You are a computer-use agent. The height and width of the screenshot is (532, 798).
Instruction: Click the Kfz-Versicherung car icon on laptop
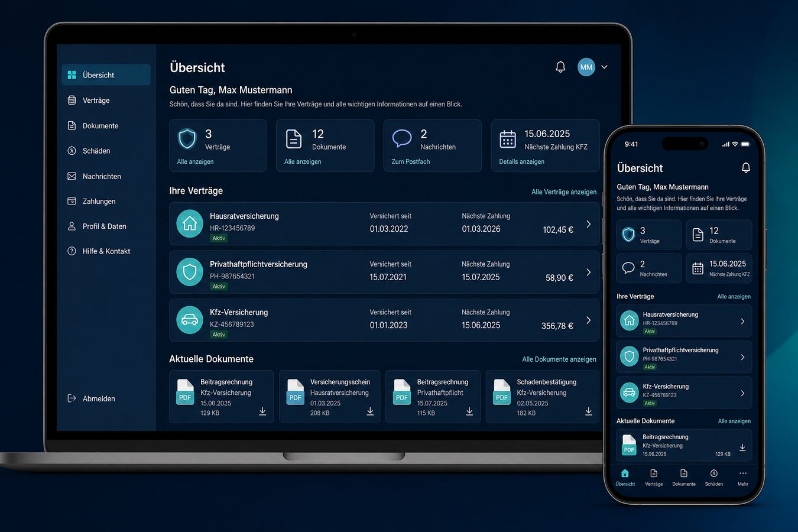click(x=190, y=320)
